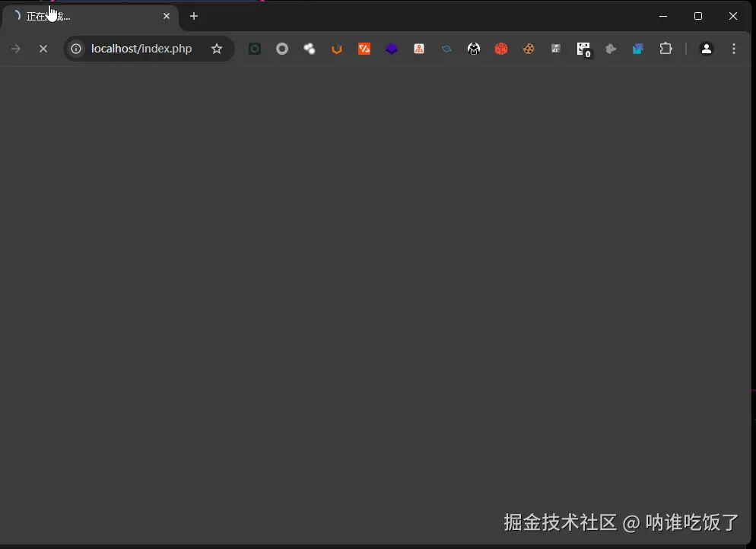Maximize the browser window
Screen dimensions: 756x549
tap(698, 16)
